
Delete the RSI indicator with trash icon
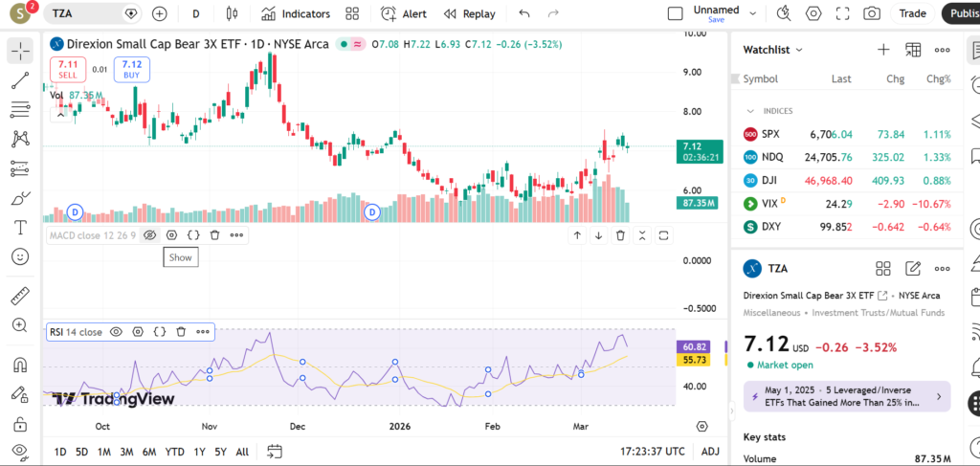click(x=181, y=332)
